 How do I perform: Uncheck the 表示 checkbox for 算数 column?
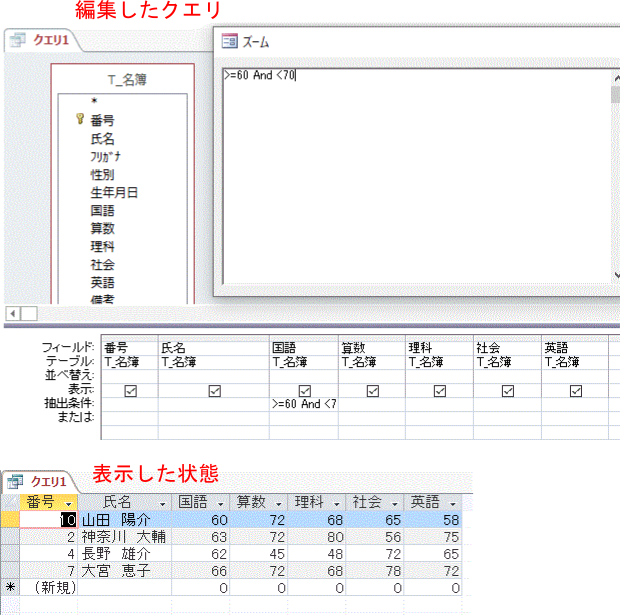point(373,391)
